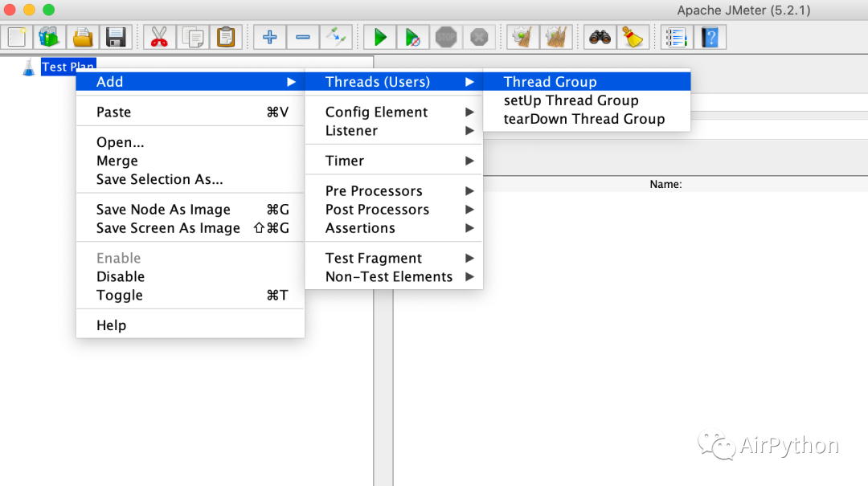Click the New test plan icon
This screenshot has height=486, width=868.
pos(17,37)
